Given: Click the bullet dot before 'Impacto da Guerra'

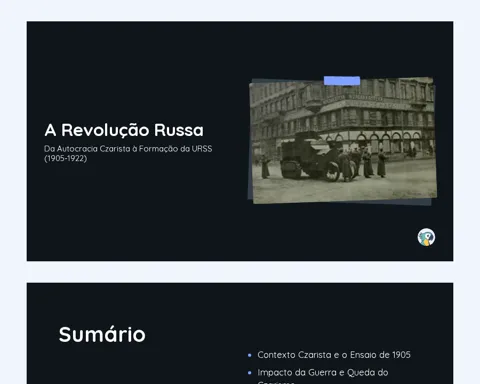Looking at the screenshot, I should point(250,373).
